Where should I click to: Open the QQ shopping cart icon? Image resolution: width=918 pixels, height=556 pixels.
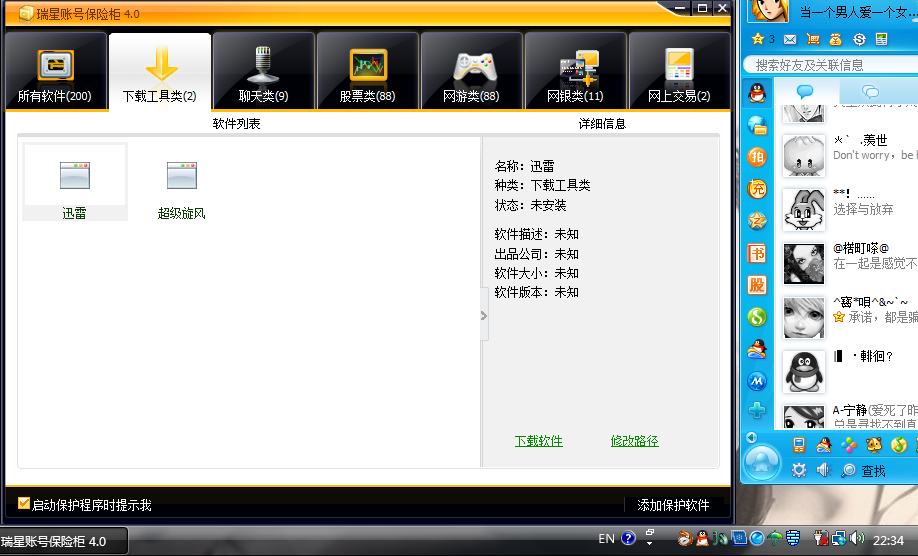(813, 39)
